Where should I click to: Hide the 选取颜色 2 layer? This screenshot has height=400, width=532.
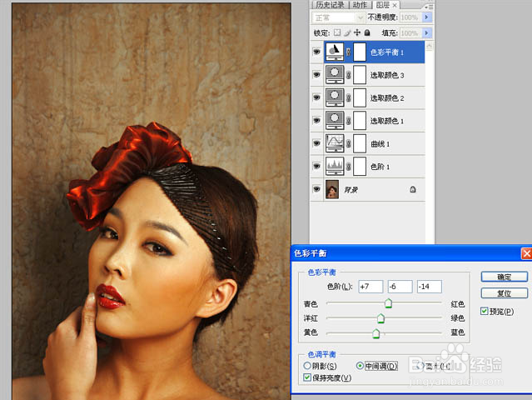point(316,97)
